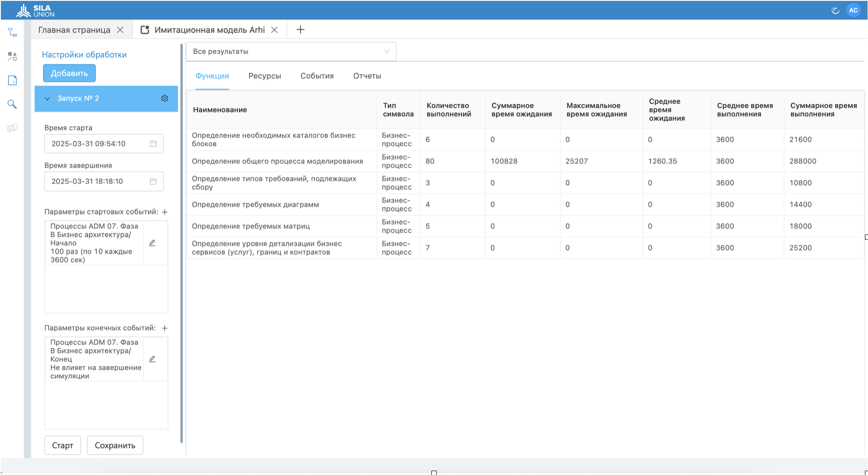Image resolution: width=868 pixels, height=475 pixels.
Task: Click the search magnifier sidebar icon
Action: [13, 104]
